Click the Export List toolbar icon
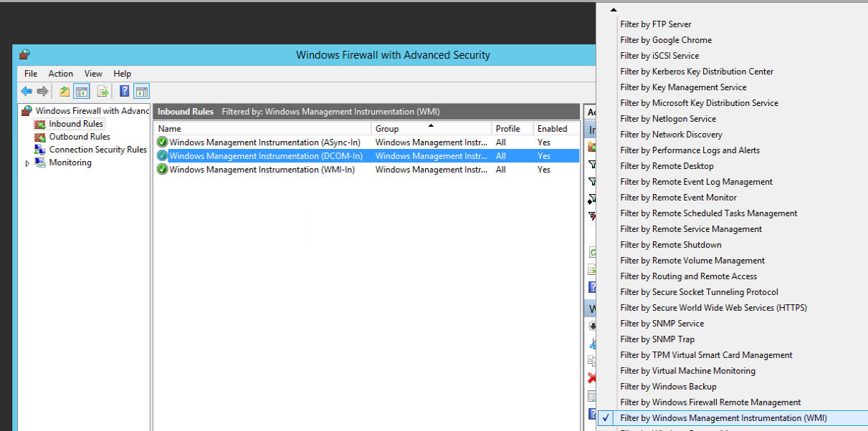The height and width of the screenshot is (431, 868). (x=102, y=92)
